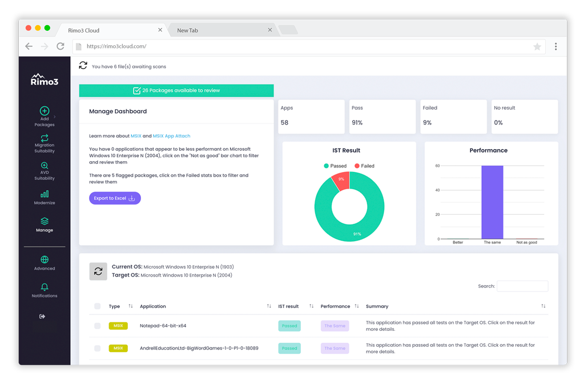Click the Passed legend swatch on donut chart
The width and height of the screenshot is (588, 384).
pos(326,166)
